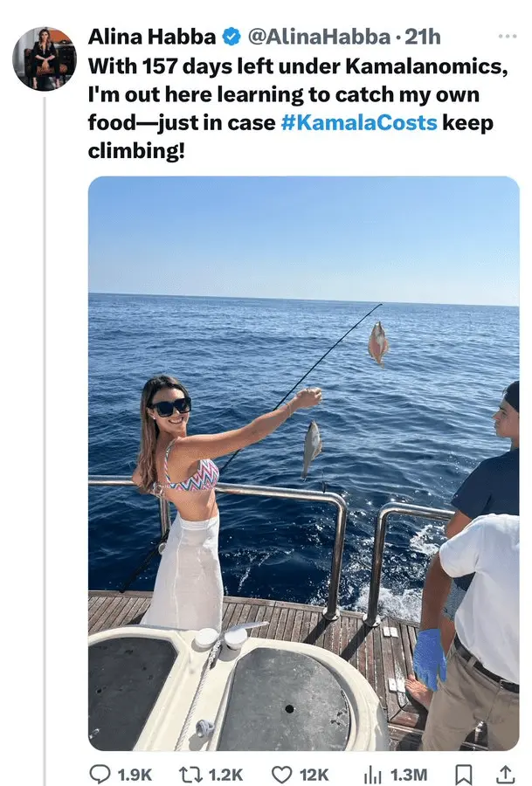
Task: Enlarge the fishing boat photo
Action: tap(303, 463)
